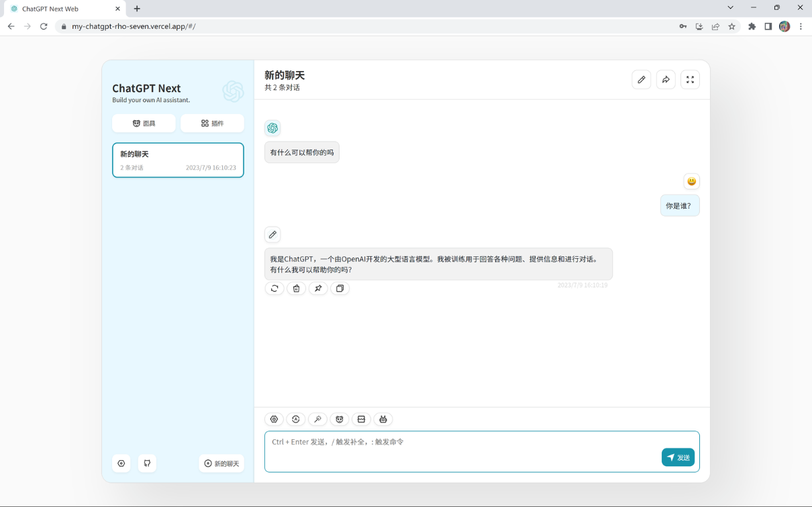
Task: Pin the reply with the pin icon
Action: click(x=318, y=288)
